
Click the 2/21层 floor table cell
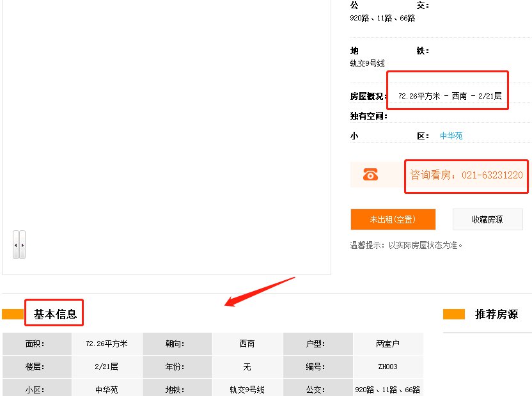click(107, 367)
